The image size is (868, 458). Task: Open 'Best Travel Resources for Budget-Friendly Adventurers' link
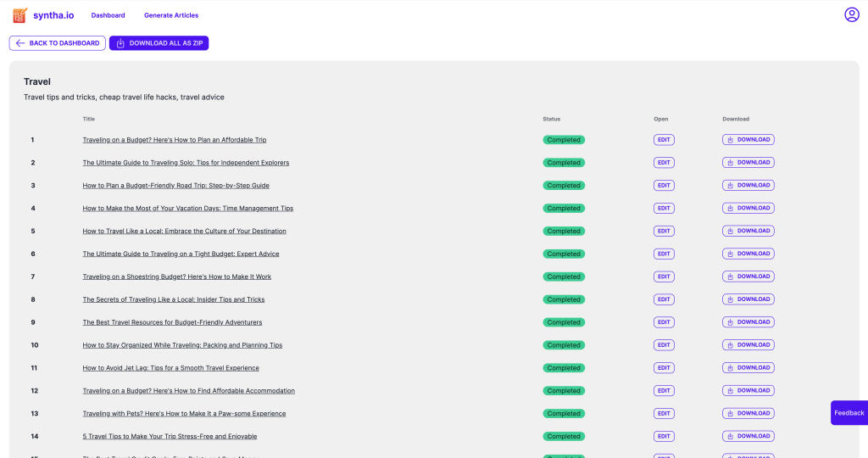point(172,322)
